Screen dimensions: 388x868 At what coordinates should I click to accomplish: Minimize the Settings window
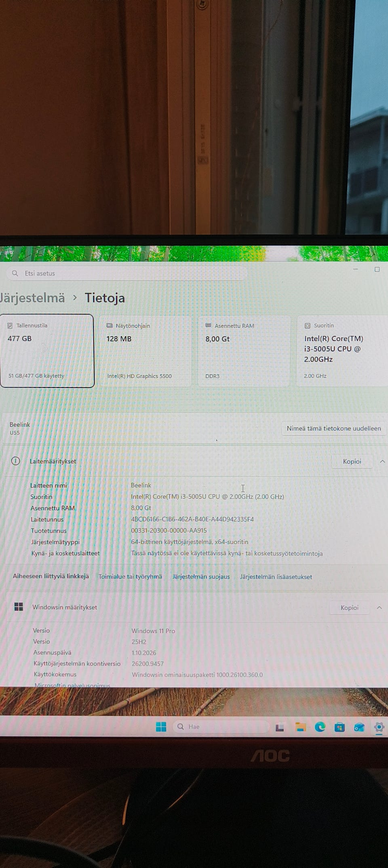point(356,269)
